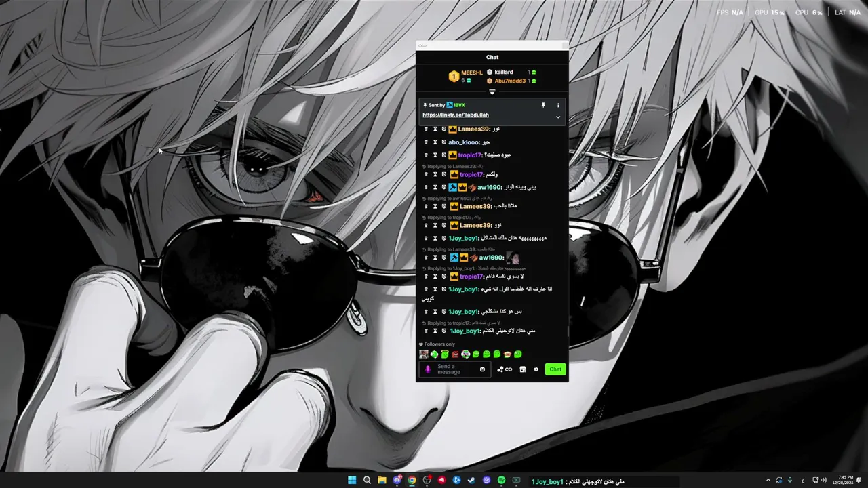Open chat settings gear icon
The width and height of the screenshot is (868, 488).
click(x=536, y=369)
